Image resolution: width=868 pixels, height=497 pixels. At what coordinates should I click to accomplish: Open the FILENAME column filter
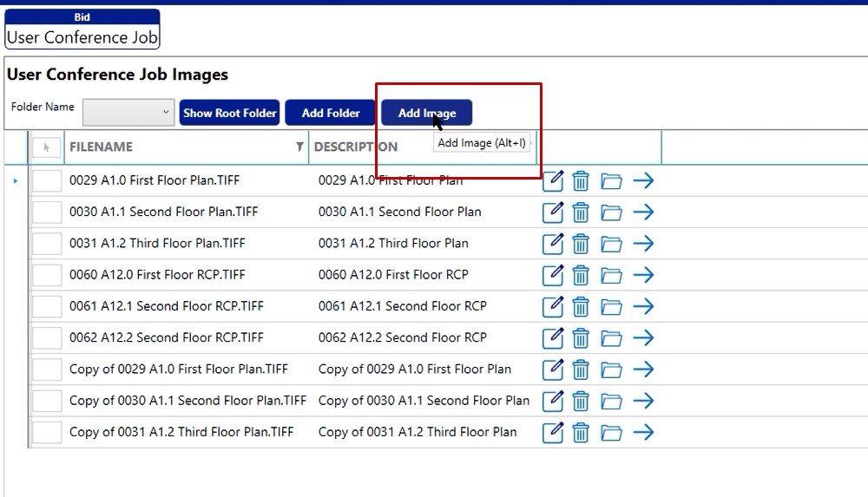299,147
